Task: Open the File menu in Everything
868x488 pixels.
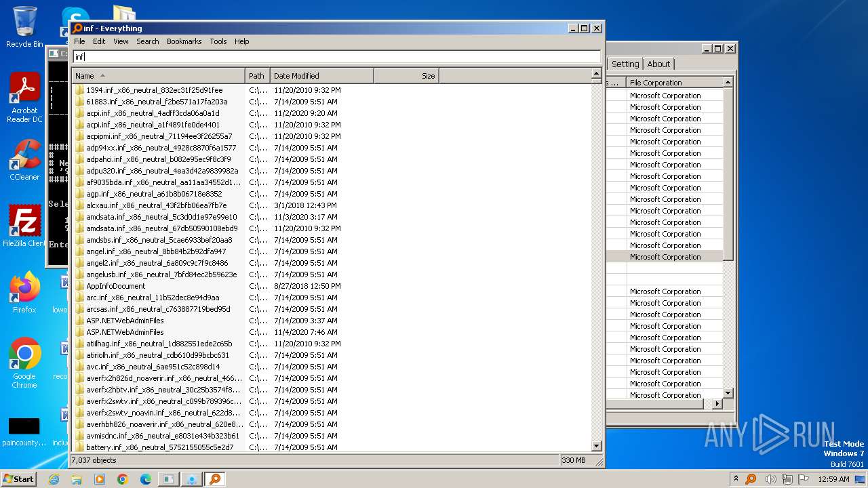Action: point(79,41)
